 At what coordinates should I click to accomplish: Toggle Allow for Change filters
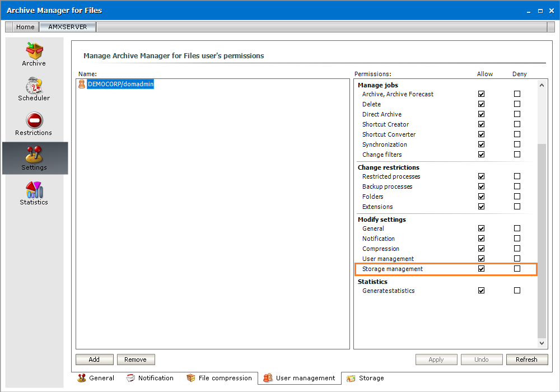tap(482, 154)
